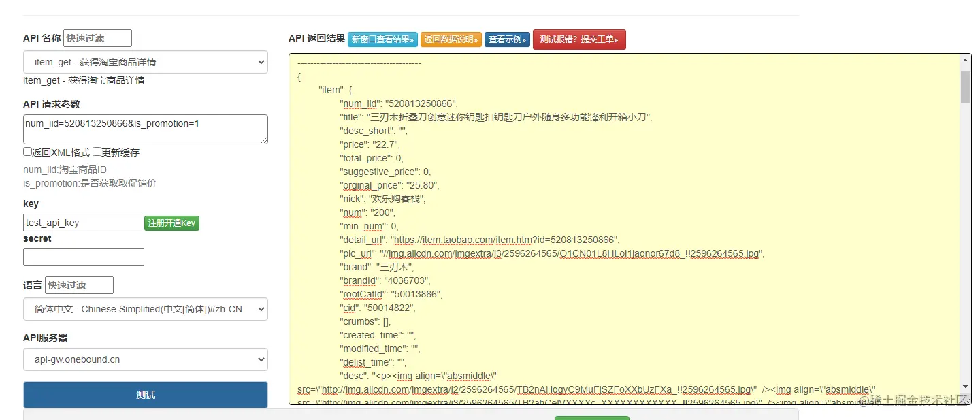Click the "min_num": 0 line
The width and height of the screenshot is (980, 420).
(x=370, y=226)
